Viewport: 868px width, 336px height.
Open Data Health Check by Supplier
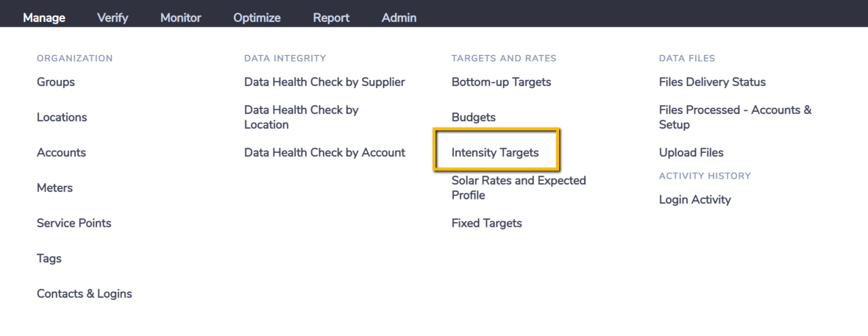pos(325,82)
